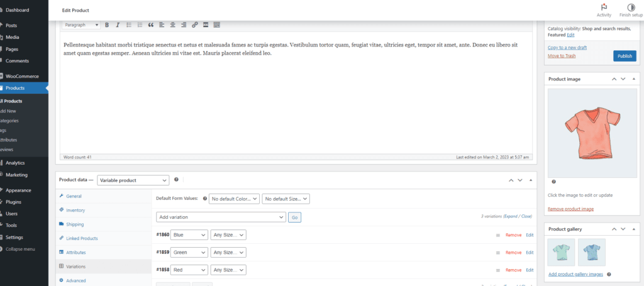Align text center
The width and height of the screenshot is (644, 286).
point(173,25)
